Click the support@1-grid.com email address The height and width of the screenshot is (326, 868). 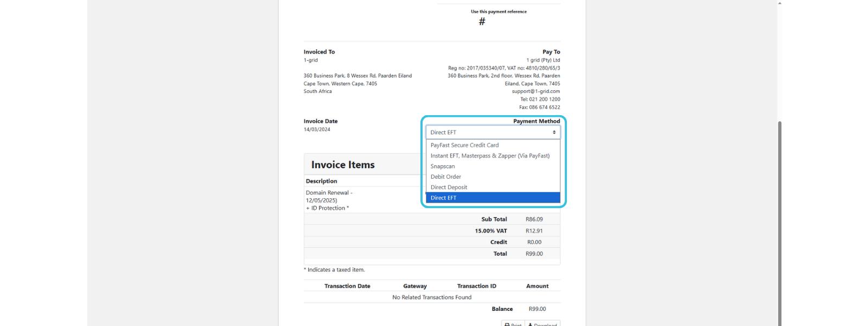coord(535,91)
